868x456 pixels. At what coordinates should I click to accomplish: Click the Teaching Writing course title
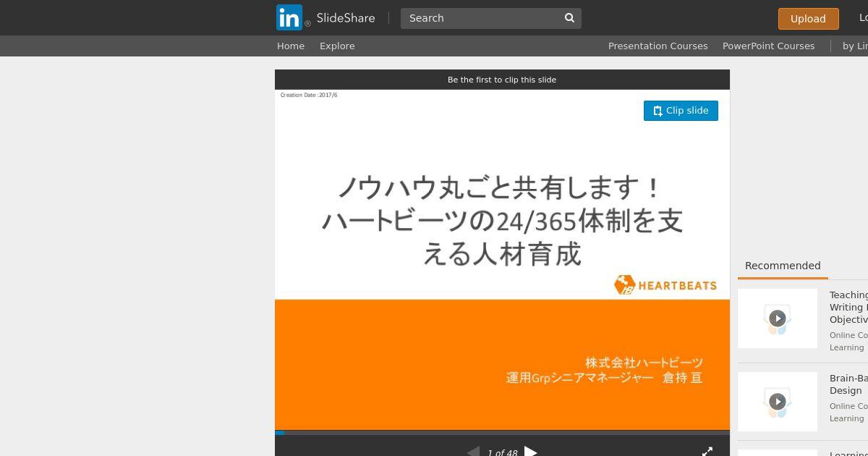(x=848, y=307)
